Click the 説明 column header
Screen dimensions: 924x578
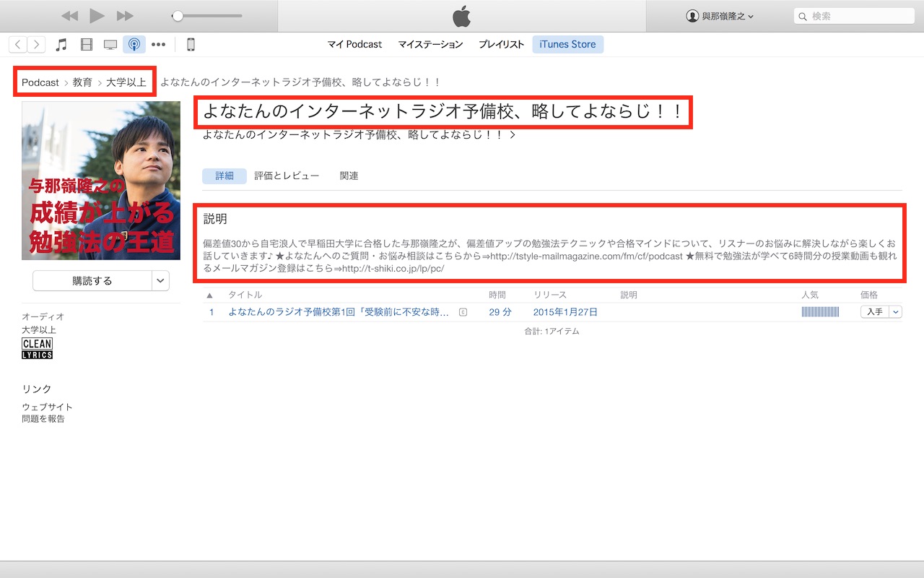point(629,295)
